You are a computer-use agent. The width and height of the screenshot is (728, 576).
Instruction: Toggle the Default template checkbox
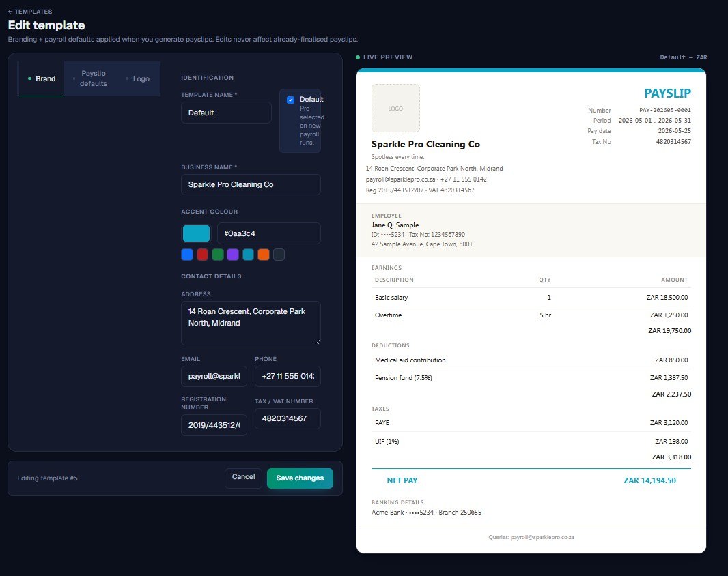(x=291, y=100)
